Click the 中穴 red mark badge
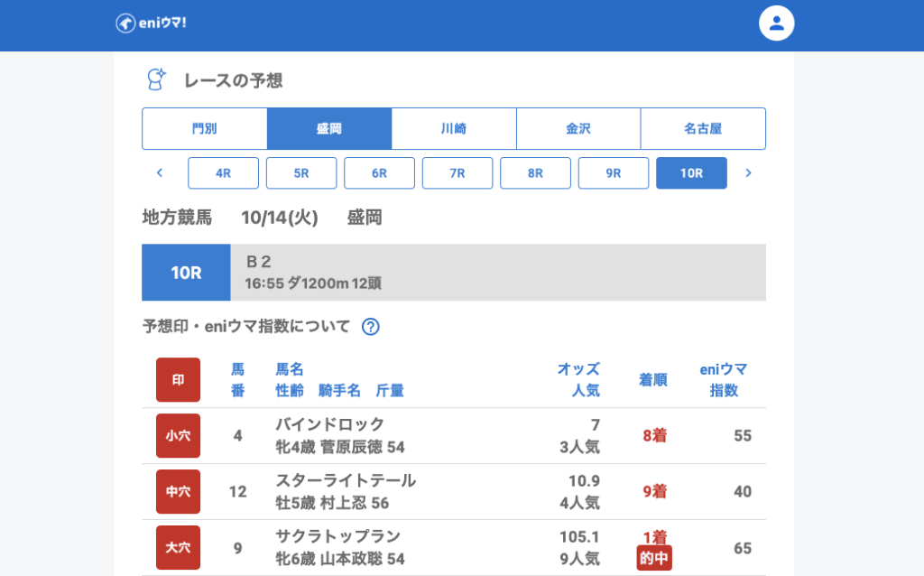The width and height of the screenshot is (924, 576). 178,491
